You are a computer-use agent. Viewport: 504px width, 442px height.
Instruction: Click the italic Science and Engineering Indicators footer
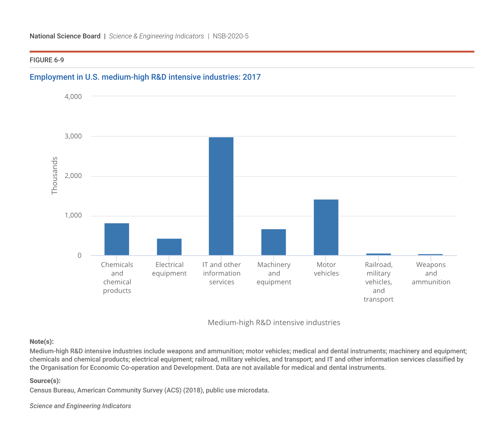80,406
